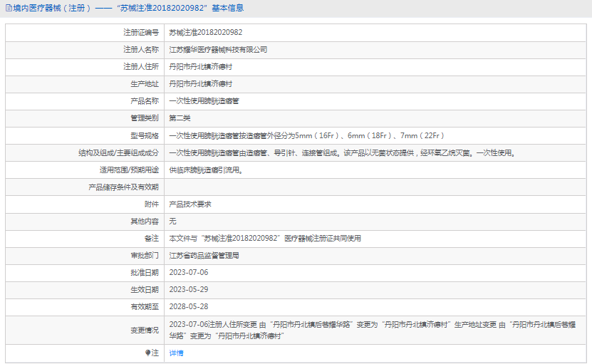Open the 详情 link in the 注 row

(x=176, y=353)
